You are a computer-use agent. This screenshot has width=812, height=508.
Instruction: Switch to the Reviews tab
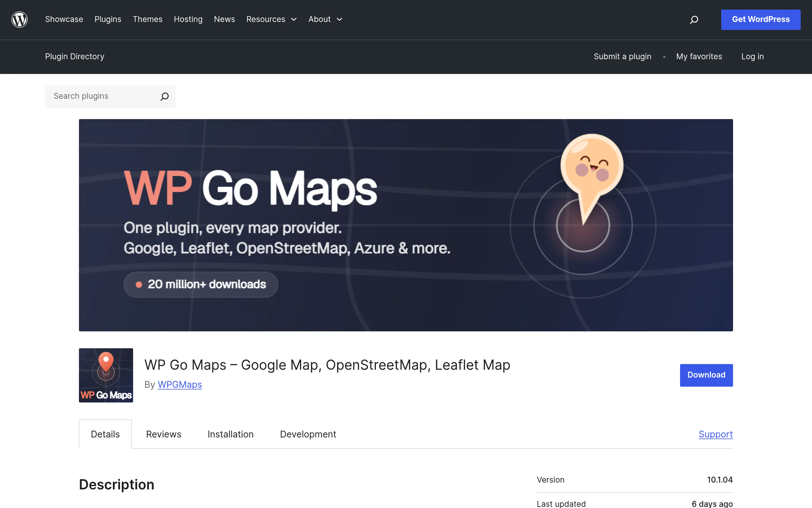click(164, 434)
